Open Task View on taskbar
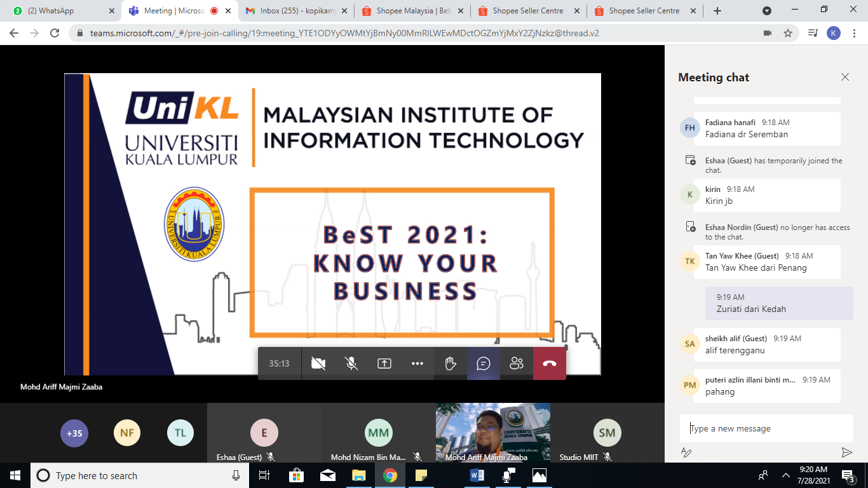 pyautogui.click(x=264, y=475)
